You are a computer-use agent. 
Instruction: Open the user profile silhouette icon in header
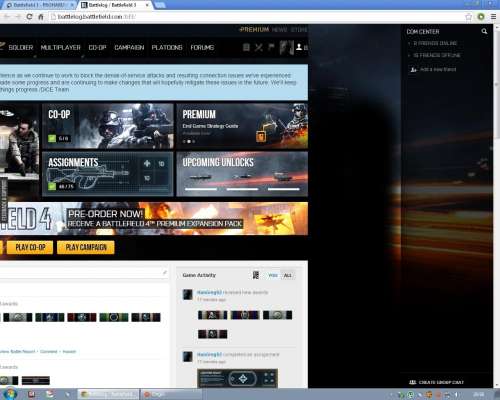(x=299, y=47)
